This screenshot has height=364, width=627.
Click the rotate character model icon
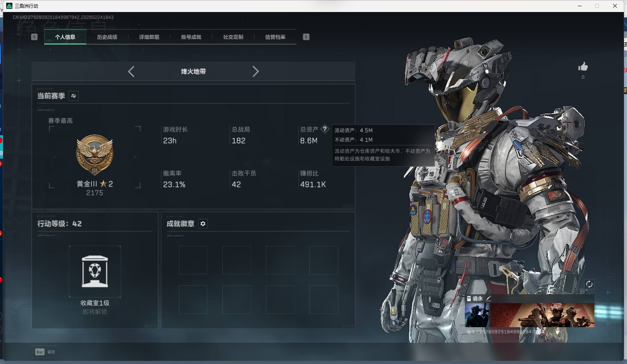pos(589,284)
